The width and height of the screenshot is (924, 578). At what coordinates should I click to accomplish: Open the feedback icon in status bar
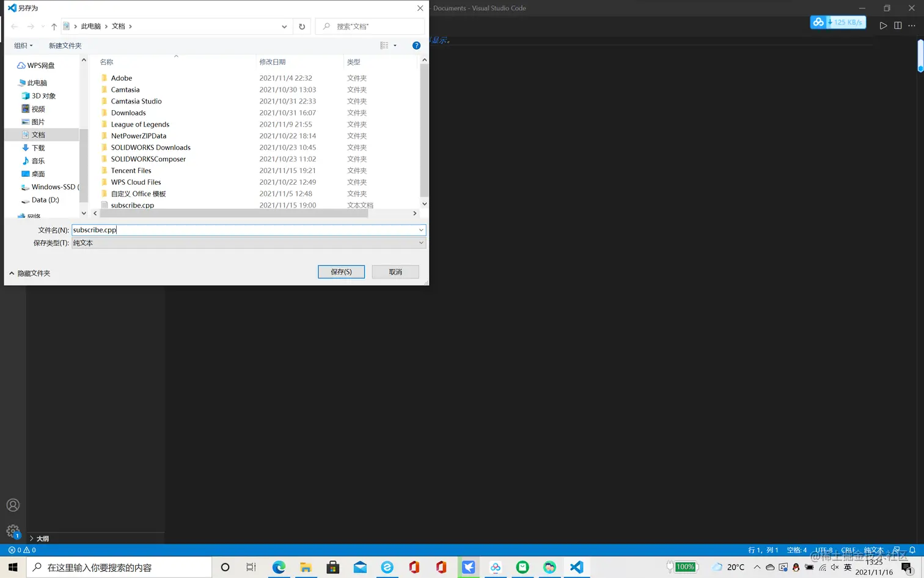point(897,550)
